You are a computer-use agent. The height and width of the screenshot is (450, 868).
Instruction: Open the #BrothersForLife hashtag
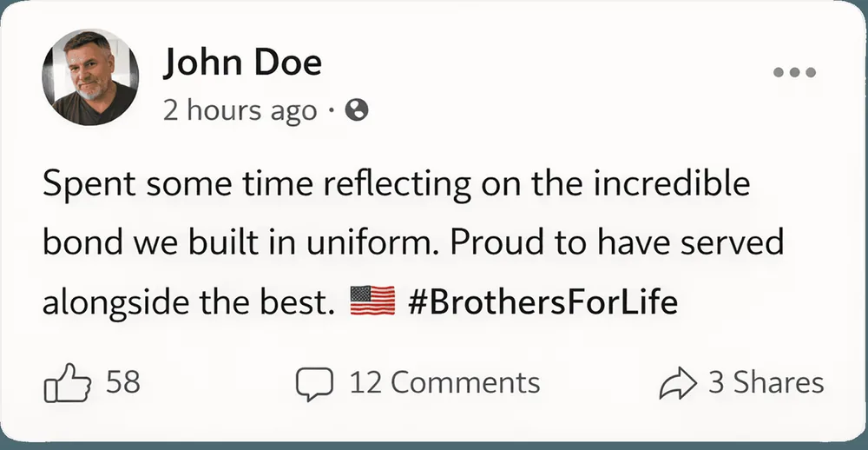tap(542, 302)
